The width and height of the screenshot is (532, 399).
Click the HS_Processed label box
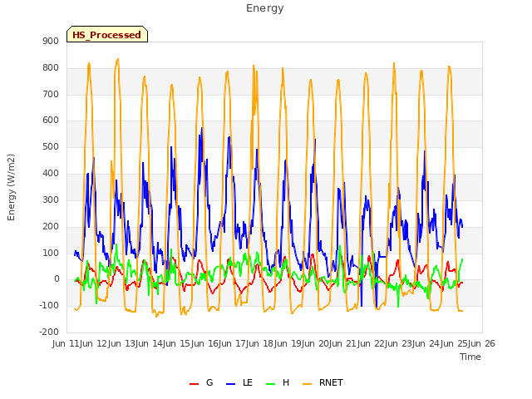coord(107,34)
